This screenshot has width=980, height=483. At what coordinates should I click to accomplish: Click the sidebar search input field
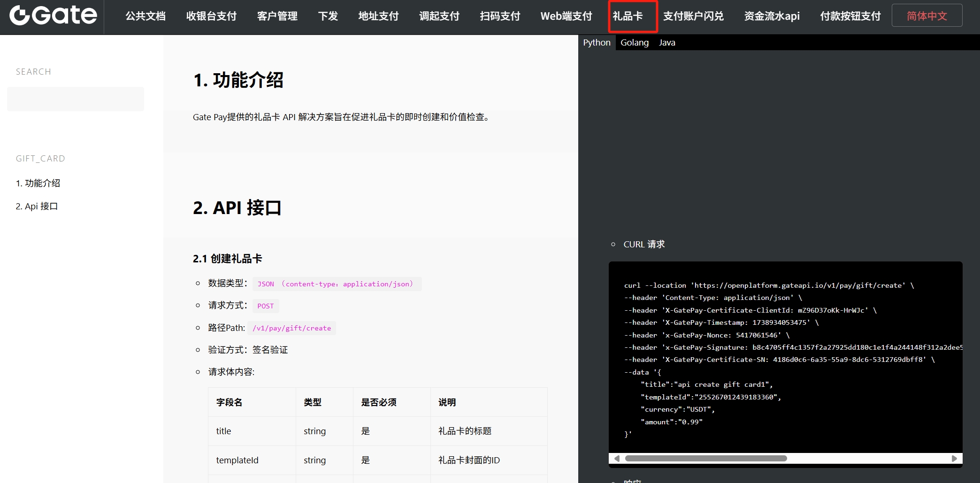coord(76,99)
